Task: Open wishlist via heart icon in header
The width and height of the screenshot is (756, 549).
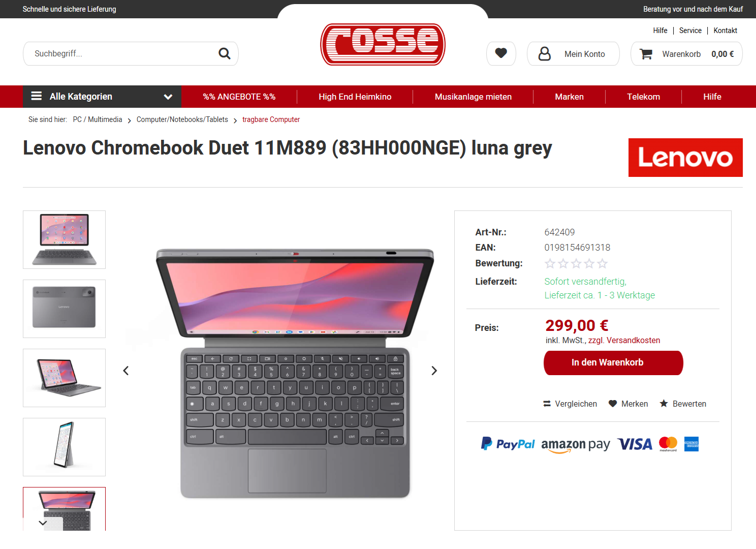Action: [x=501, y=53]
